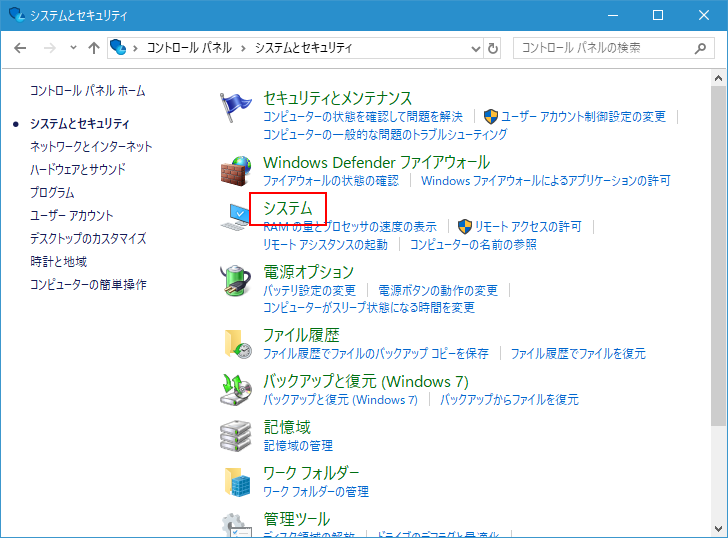Image resolution: width=728 pixels, height=538 pixels.
Task: Open the recent locations dropdown arrow
Action: pos(73,47)
